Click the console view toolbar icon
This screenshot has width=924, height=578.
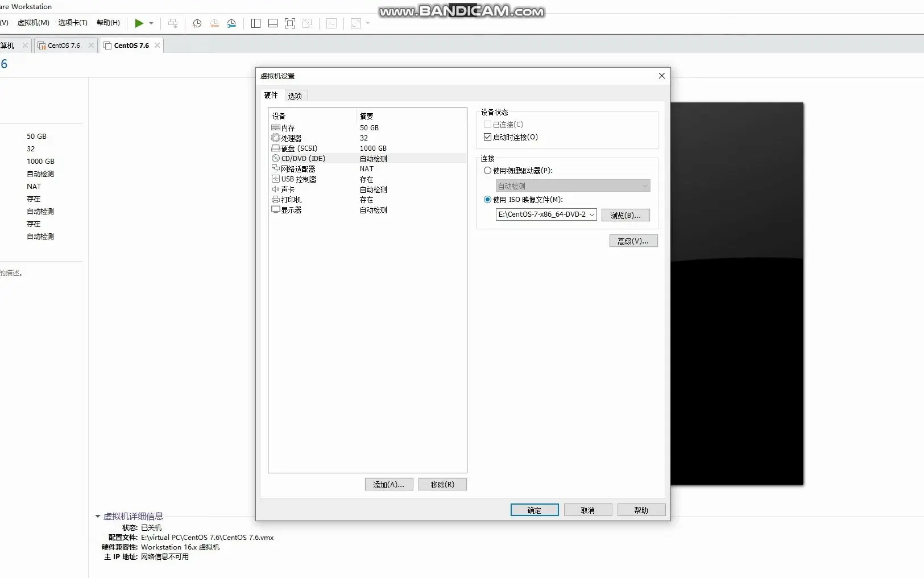[x=332, y=23]
